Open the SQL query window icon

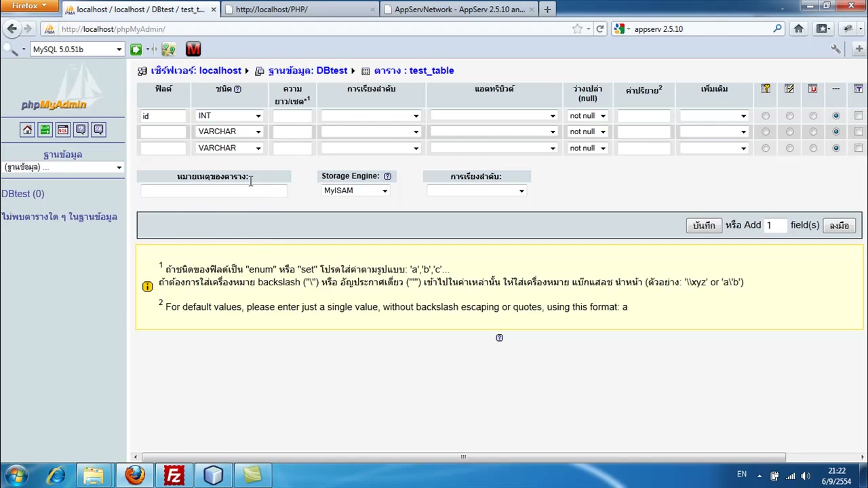[62, 129]
